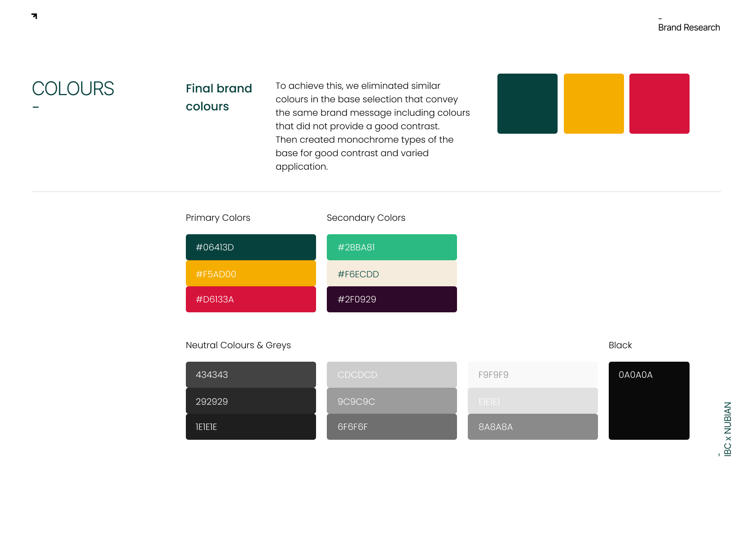Click the F9F9F9 near-white swatch
Viewport: 756px width, 534px height.
[x=532, y=375]
